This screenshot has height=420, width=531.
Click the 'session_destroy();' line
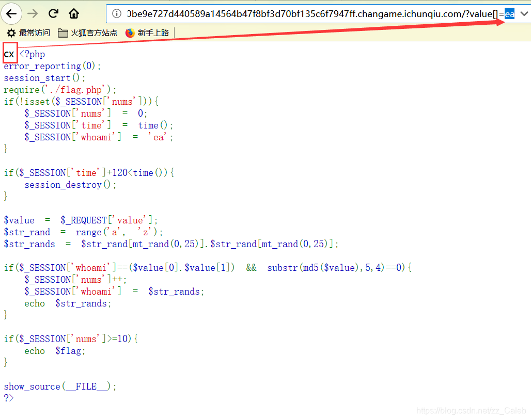tap(70, 185)
